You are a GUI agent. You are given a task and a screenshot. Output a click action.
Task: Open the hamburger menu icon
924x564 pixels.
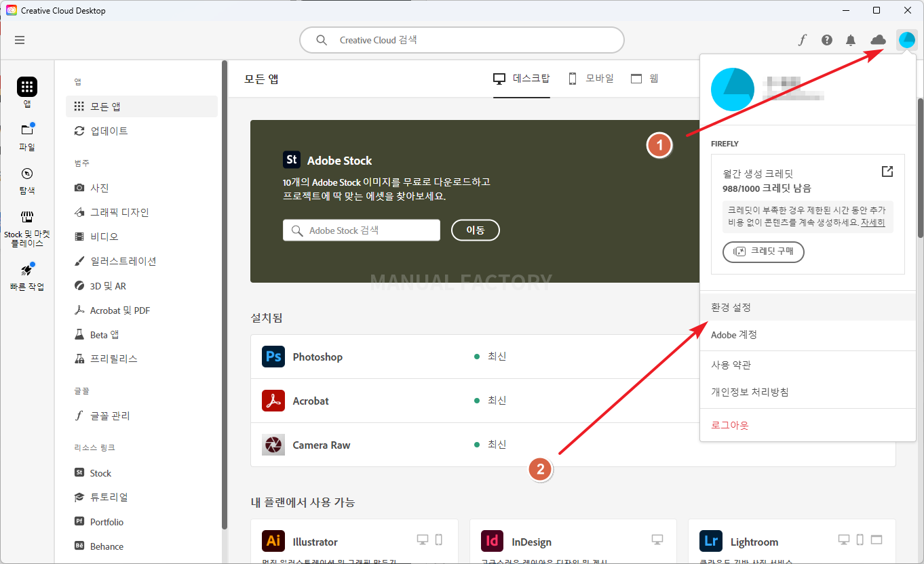(x=20, y=40)
